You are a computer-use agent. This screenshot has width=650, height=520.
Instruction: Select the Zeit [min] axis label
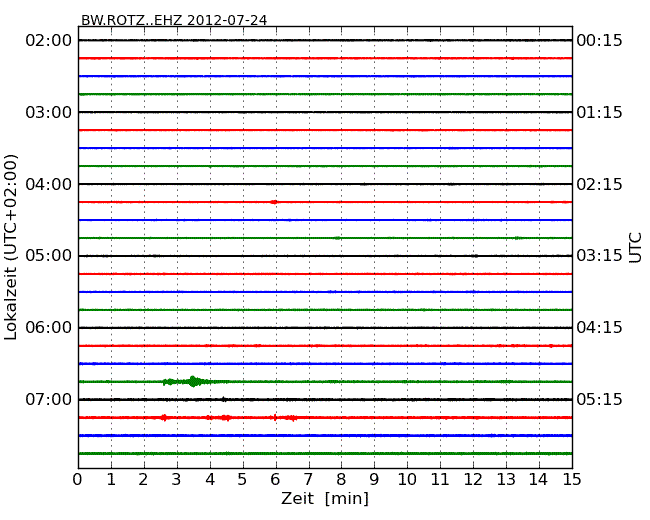(325, 498)
